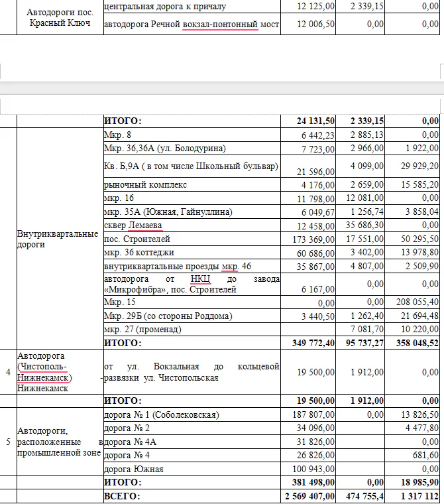Image resolution: width=444 pixels, height=504 pixels.
Task: Select the value 3 858,04
Action: tap(422, 212)
